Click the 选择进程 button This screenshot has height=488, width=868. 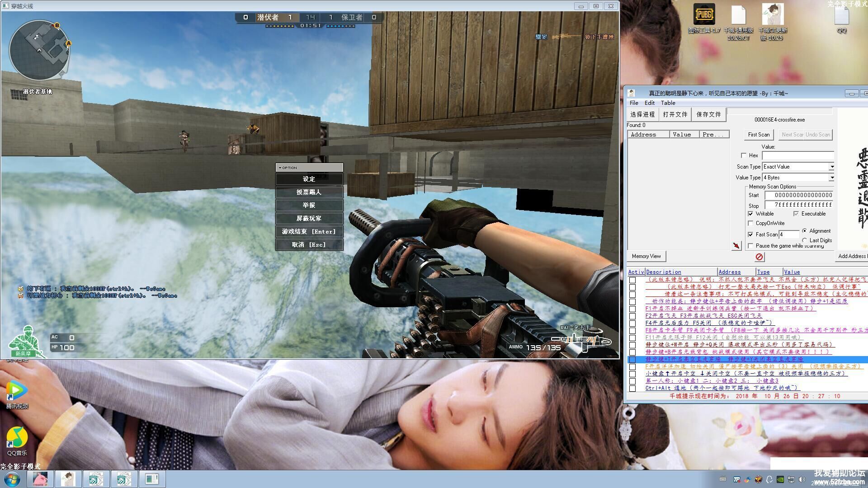(x=642, y=115)
